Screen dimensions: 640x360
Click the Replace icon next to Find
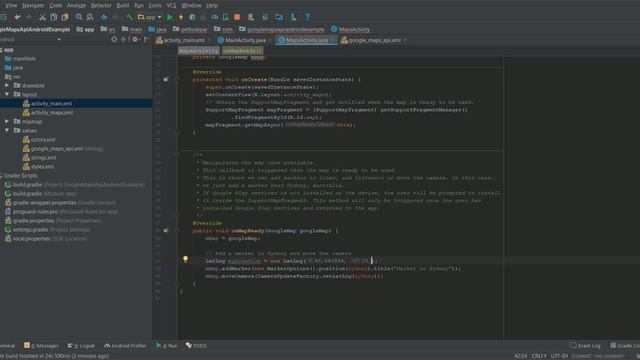tap(90, 17)
